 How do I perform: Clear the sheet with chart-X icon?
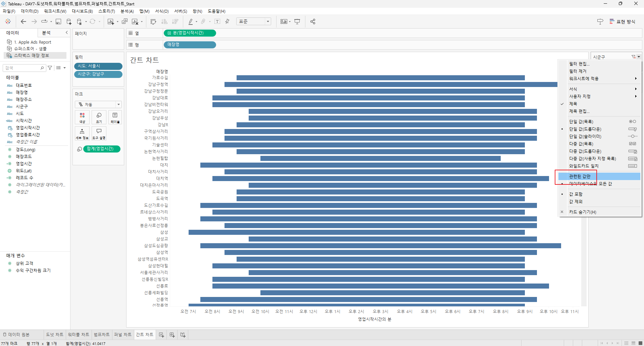pos(135,21)
